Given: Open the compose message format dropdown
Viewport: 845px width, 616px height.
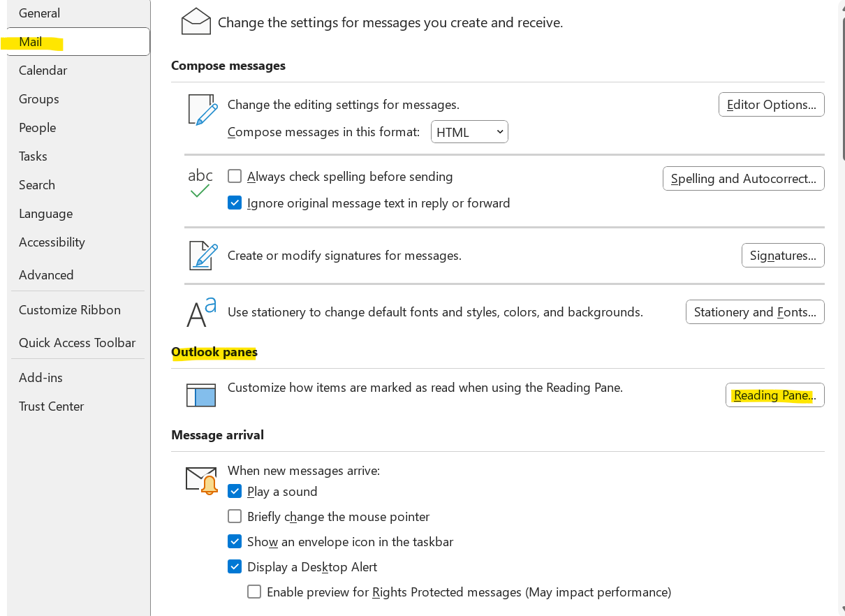Looking at the screenshot, I should (x=469, y=132).
